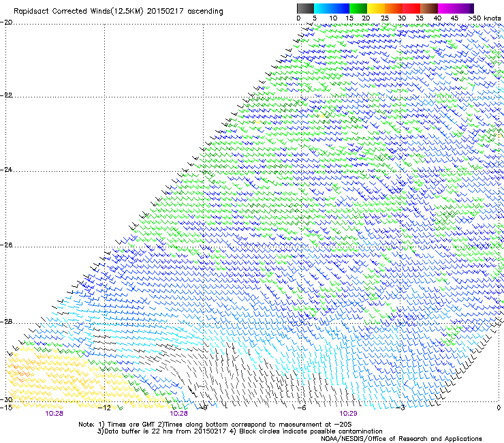504x443 pixels.
Task: Click the gray 0-5 knots legend segment
Action: click(305, 8)
